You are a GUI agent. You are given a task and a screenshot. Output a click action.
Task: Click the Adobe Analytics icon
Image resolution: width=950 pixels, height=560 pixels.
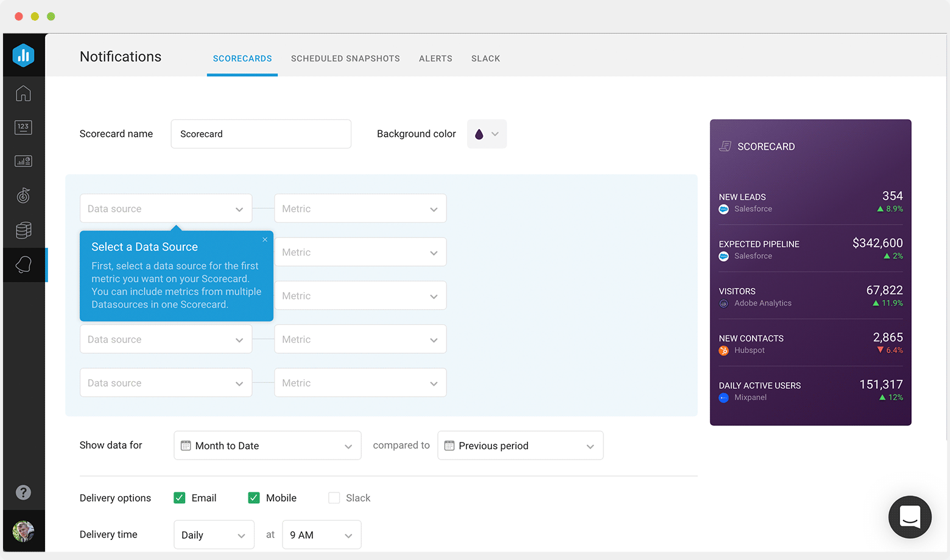(723, 304)
